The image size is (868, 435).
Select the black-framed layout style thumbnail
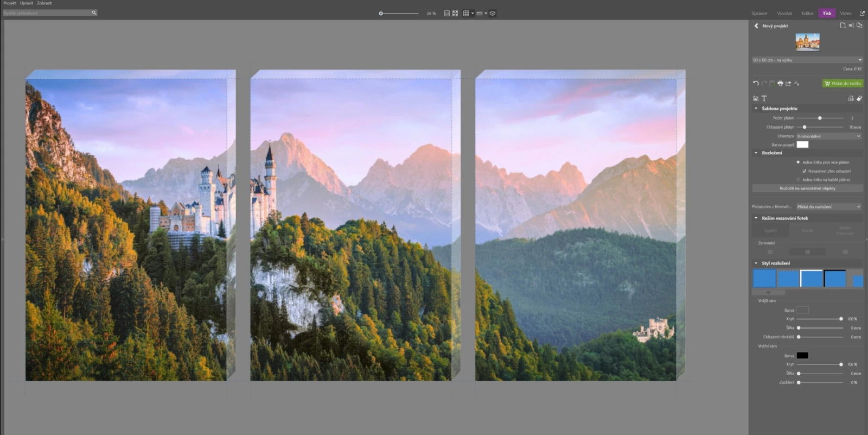(x=835, y=278)
